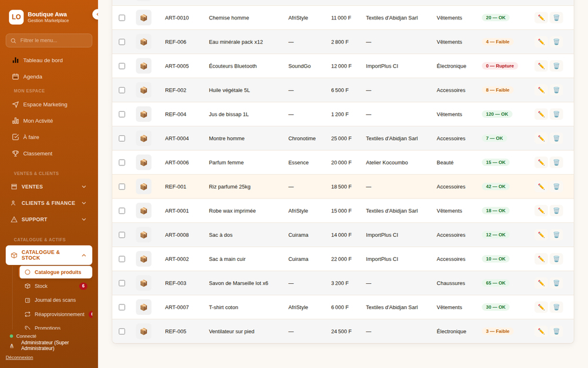Click the Tableau de bord chart icon

[15, 60]
